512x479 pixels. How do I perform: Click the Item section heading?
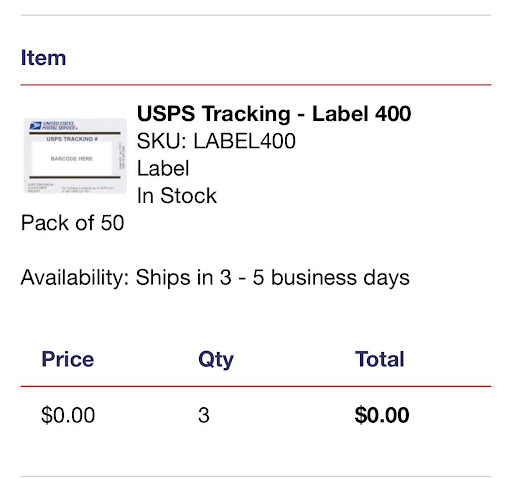(43, 58)
